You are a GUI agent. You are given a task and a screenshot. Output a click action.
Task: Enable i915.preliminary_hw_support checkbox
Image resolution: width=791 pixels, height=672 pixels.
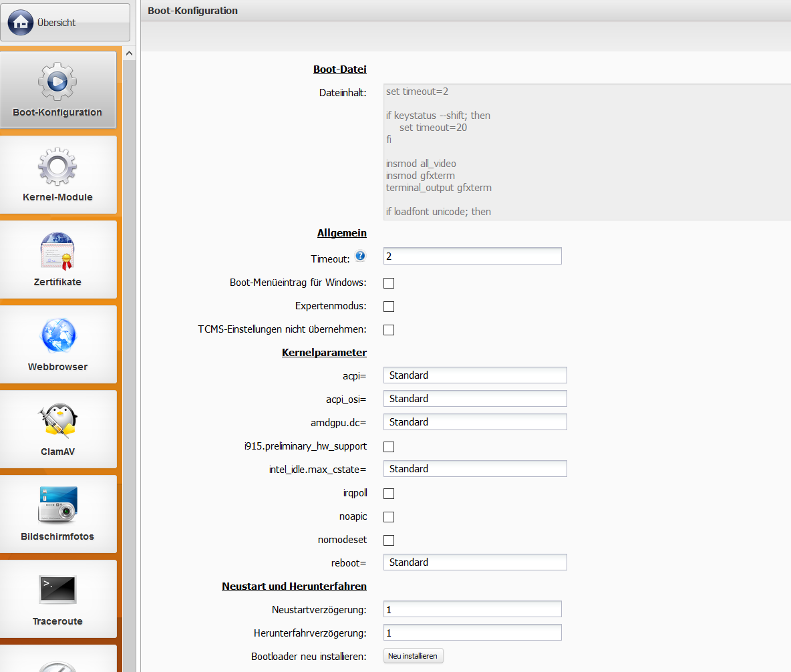tap(389, 446)
